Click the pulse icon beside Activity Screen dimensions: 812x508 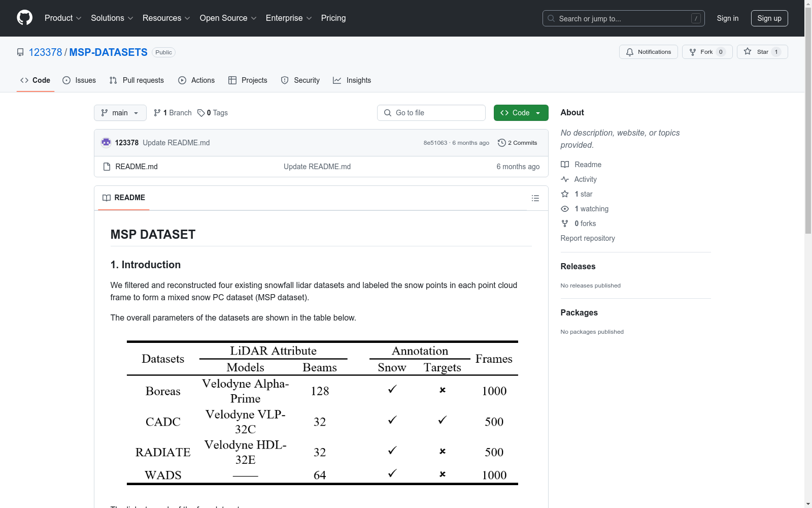pos(565,179)
